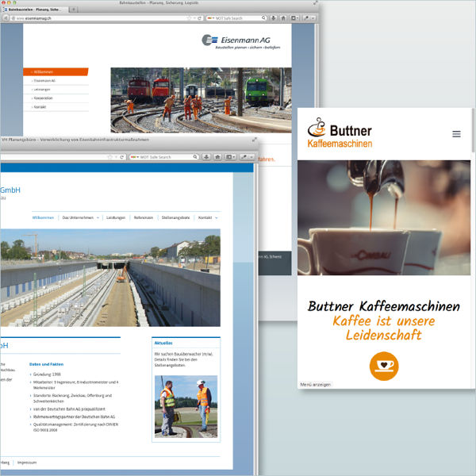Click 'Gründung 1998' list entry
Viewport: 476px width, 476px height.
[x=47, y=374]
